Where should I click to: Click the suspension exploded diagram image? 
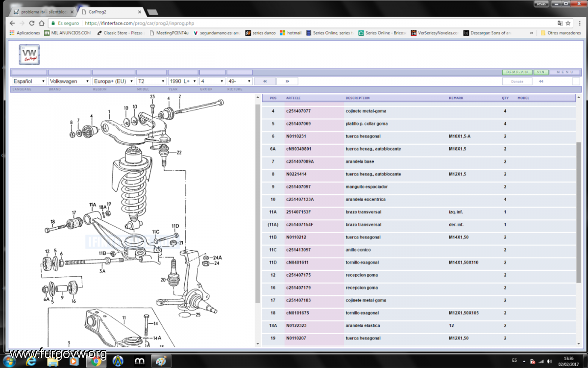tap(132, 221)
